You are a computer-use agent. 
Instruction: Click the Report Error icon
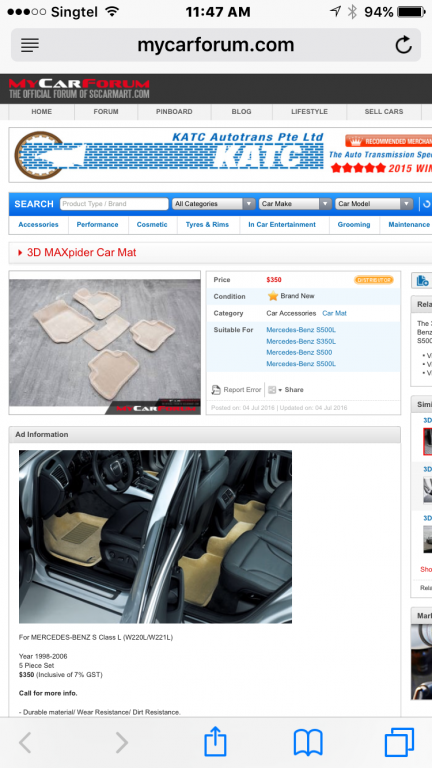216,390
